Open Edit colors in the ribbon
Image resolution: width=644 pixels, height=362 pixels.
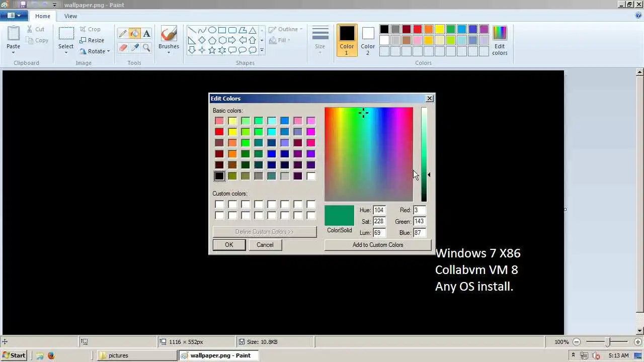500,40
